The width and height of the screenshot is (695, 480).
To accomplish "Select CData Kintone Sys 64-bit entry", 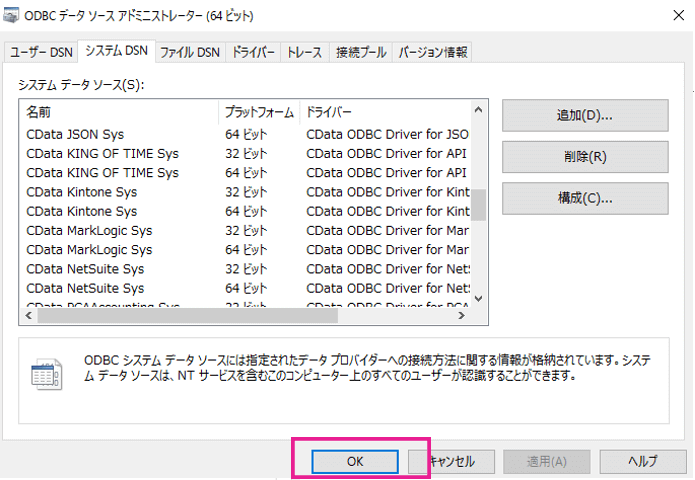I will [x=245, y=211].
